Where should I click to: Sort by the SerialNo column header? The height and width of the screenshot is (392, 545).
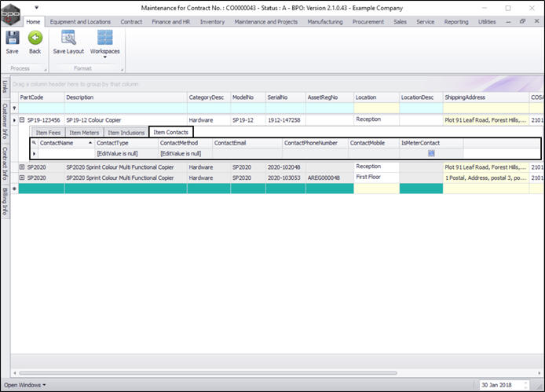click(x=285, y=97)
